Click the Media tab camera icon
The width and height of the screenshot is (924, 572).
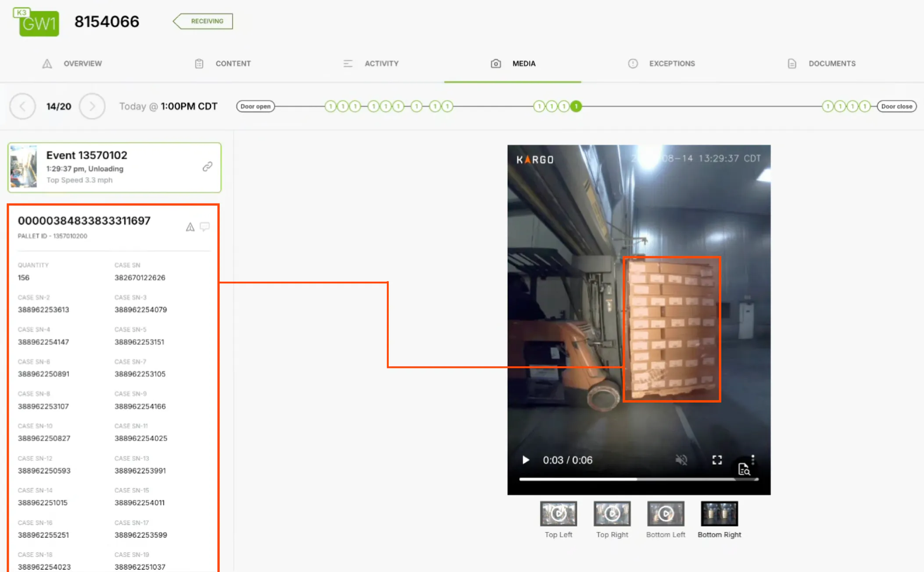[x=496, y=64]
